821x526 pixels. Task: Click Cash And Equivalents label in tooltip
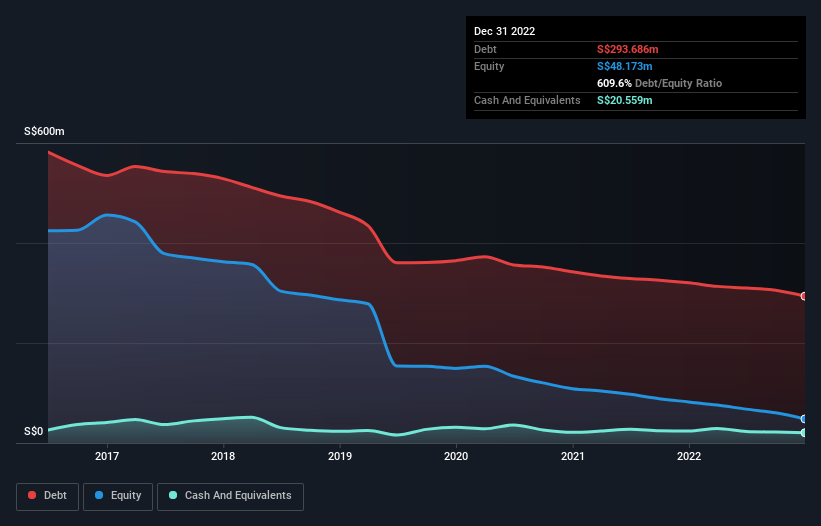pyautogui.click(x=527, y=100)
